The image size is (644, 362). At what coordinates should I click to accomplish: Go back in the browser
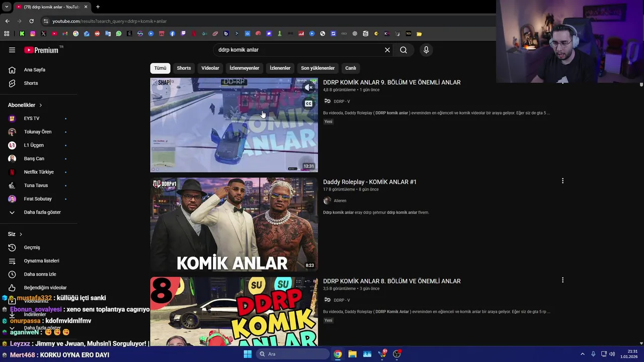point(7,21)
